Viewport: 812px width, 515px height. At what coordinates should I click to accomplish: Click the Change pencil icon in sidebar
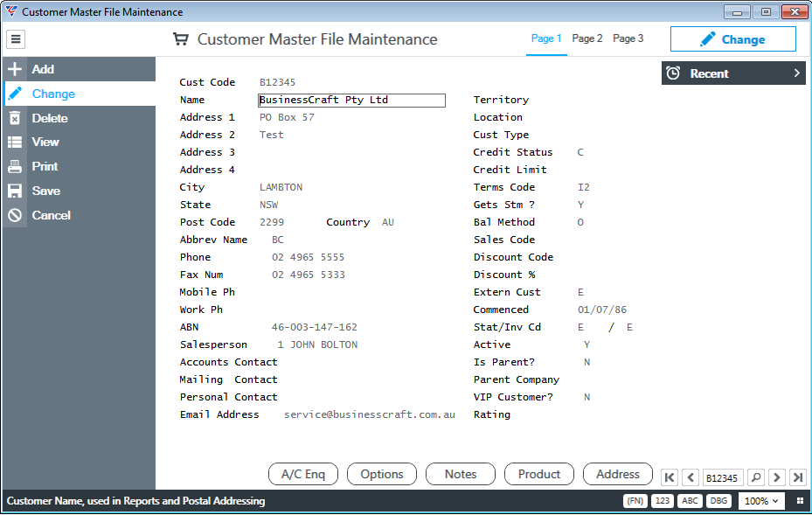coord(15,94)
